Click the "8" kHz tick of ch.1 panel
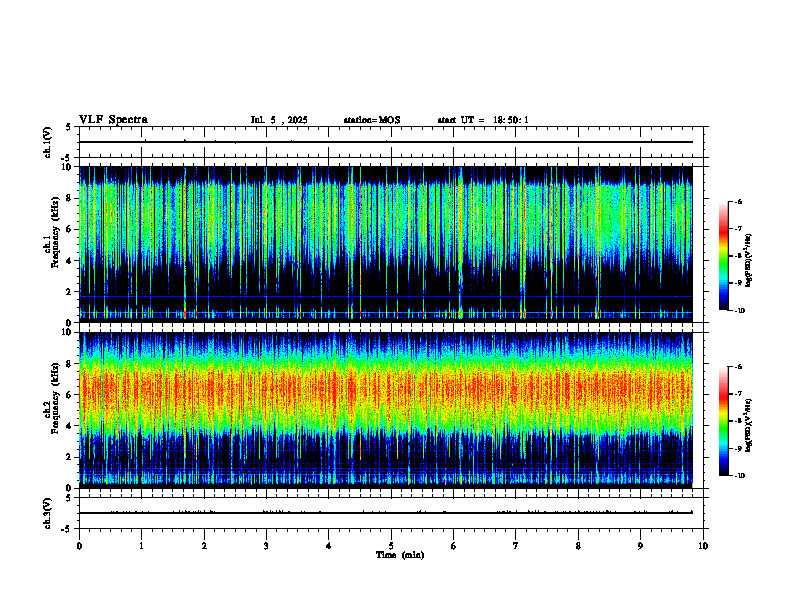Image resolution: width=792 pixels, height=612 pixels. point(71,198)
